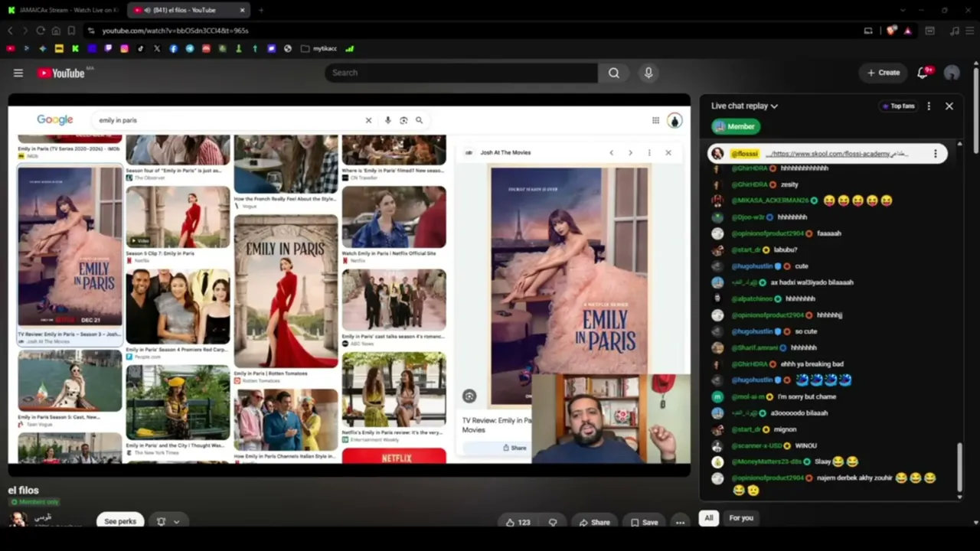Screen dimensions: 980x551
Task: Reload the page in the browser
Action: click(x=40, y=31)
